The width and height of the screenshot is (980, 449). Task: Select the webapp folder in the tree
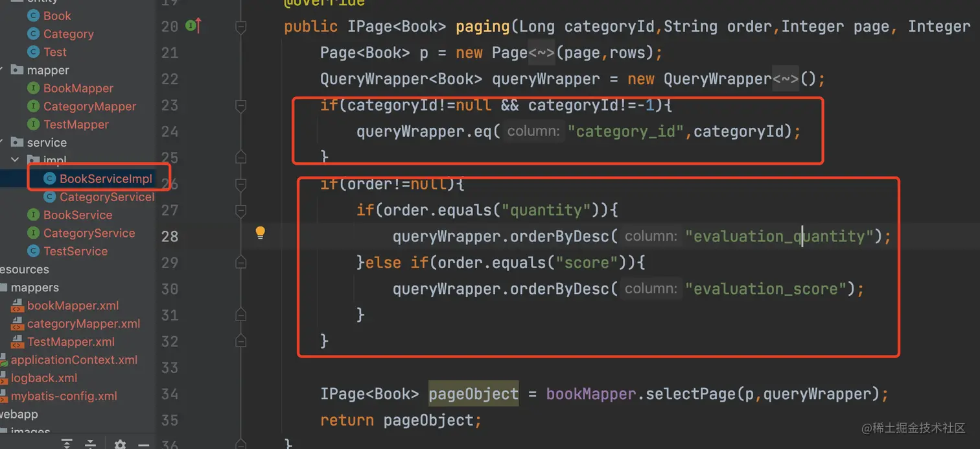point(19,415)
